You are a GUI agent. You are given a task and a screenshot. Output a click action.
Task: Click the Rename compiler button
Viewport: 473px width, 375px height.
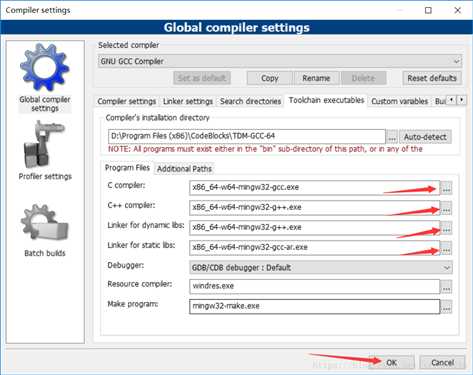316,78
